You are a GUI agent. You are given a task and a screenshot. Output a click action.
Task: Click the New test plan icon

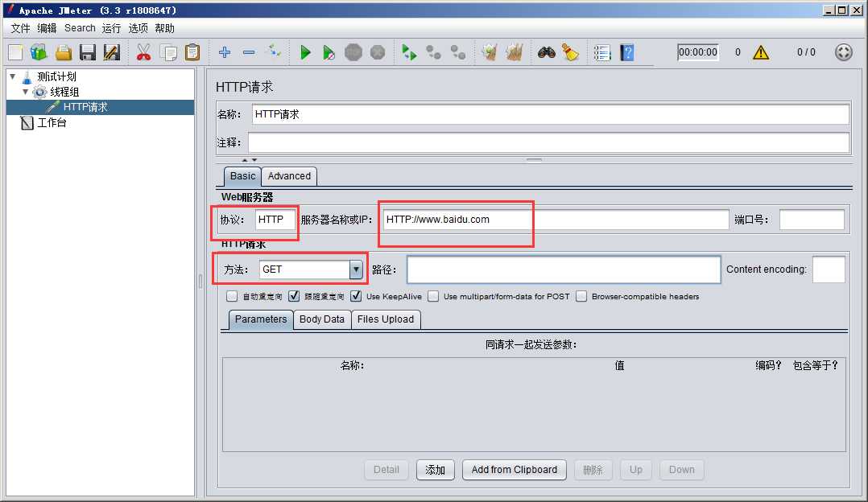15,52
